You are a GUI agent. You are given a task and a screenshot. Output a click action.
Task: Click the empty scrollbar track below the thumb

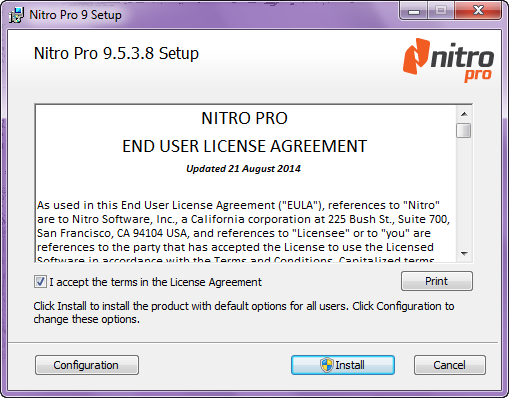pyautogui.click(x=464, y=192)
